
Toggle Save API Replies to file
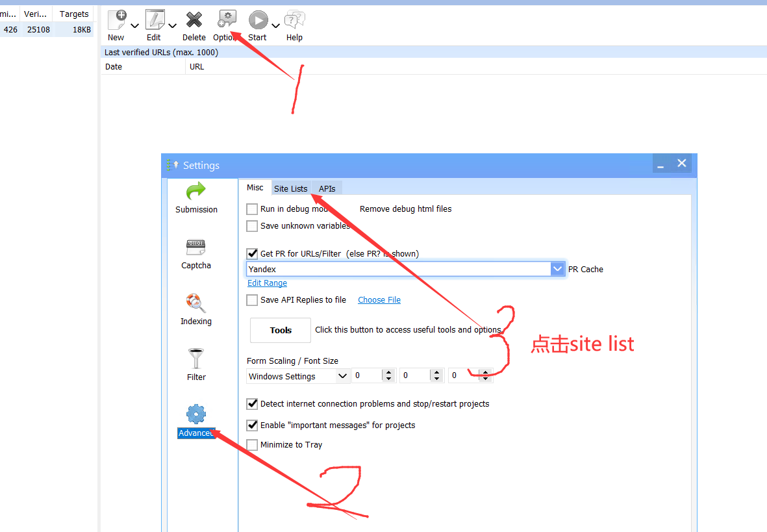(252, 300)
